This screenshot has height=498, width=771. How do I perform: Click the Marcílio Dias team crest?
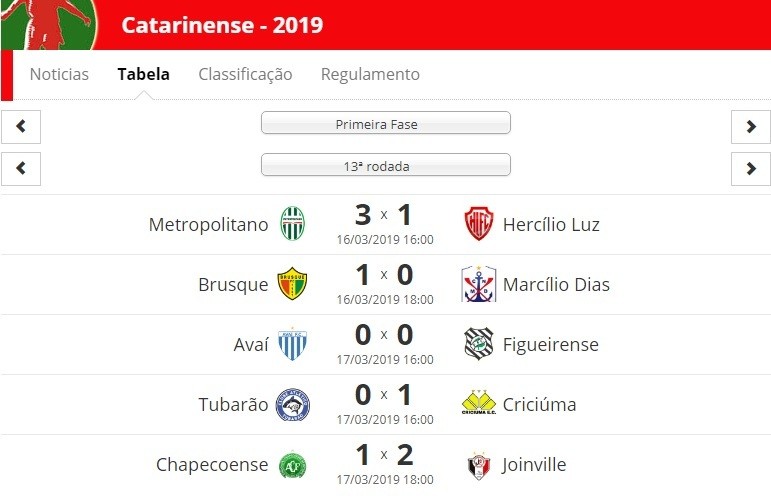click(478, 284)
